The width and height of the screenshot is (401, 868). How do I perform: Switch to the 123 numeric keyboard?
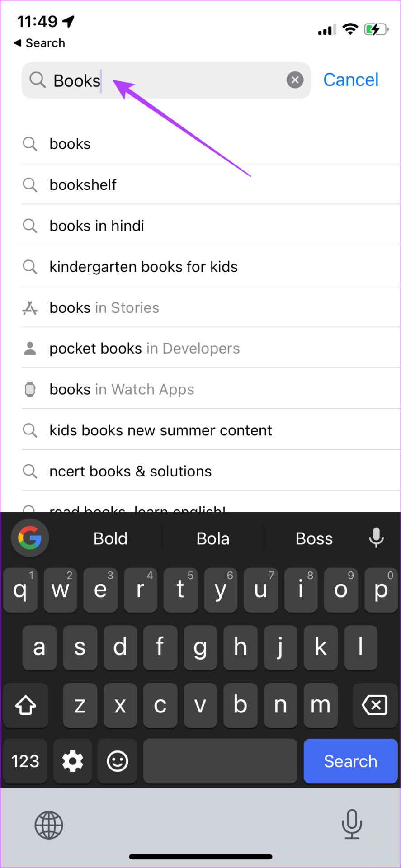click(x=25, y=761)
